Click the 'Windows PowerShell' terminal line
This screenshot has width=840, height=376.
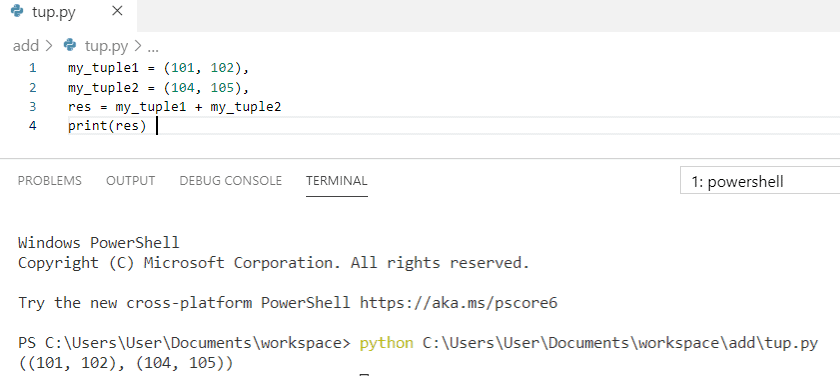pos(99,243)
